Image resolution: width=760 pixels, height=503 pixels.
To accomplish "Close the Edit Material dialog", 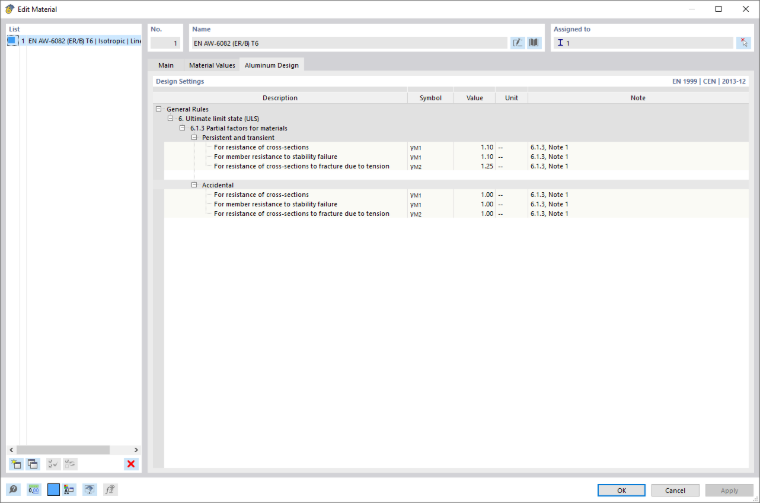I will [x=745, y=9].
